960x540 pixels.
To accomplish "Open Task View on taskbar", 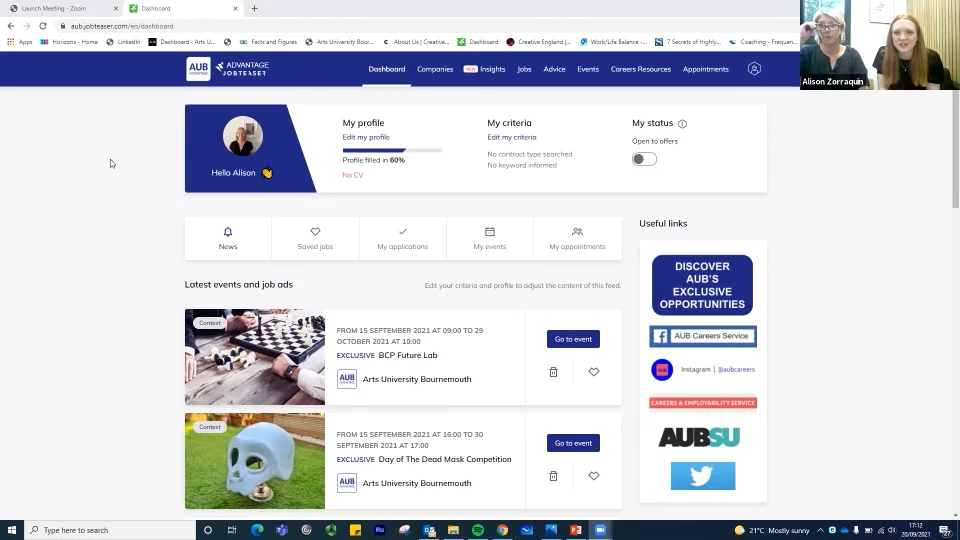I will tap(231, 530).
